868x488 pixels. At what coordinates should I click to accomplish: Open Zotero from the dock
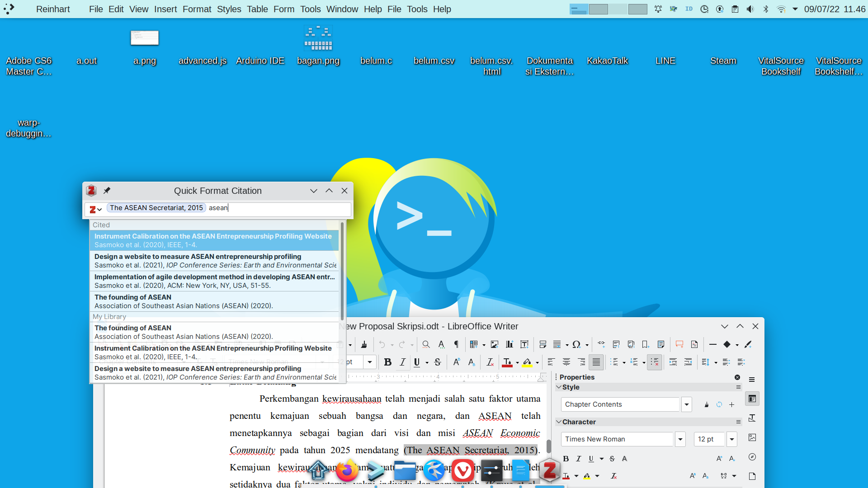pyautogui.click(x=550, y=471)
